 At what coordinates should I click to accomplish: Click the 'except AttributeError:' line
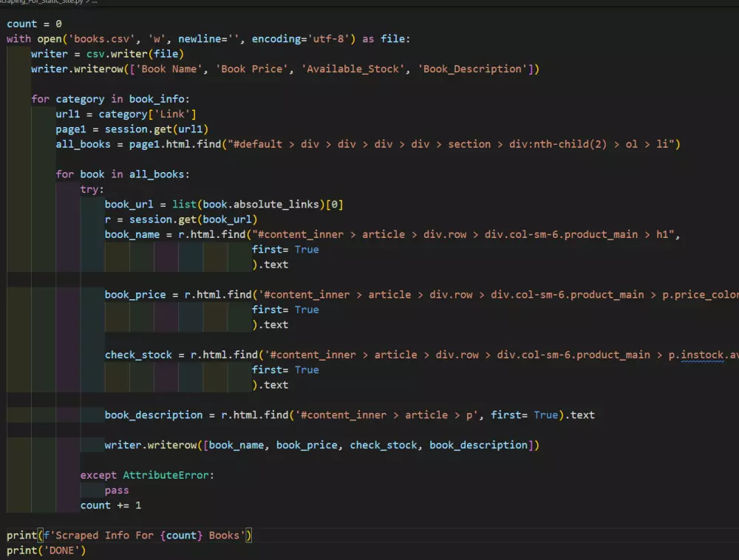pos(147,475)
